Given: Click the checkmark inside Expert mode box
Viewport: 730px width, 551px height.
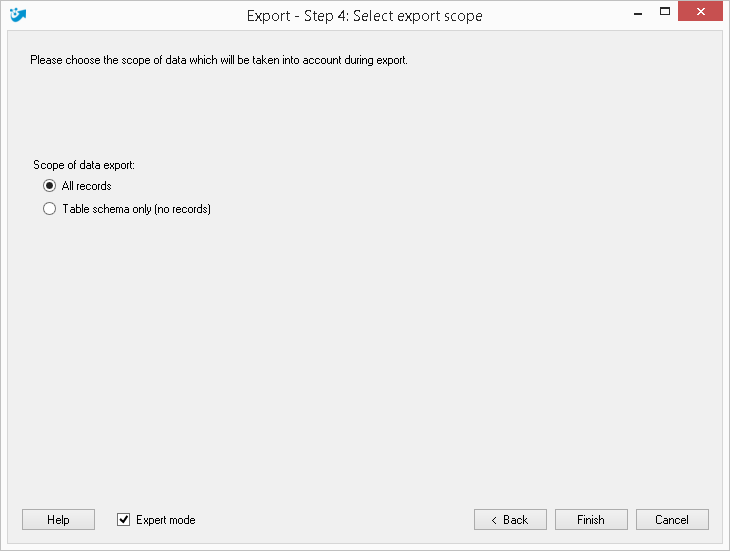Looking at the screenshot, I should [x=123, y=519].
